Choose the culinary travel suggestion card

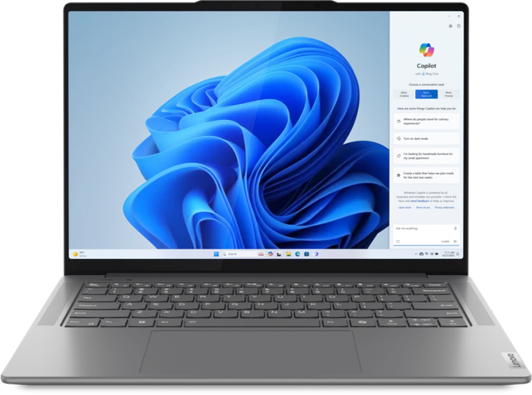426,122
